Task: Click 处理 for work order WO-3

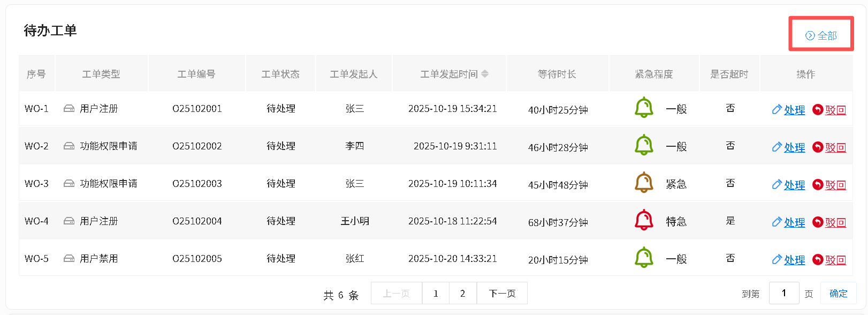Action: (789, 185)
